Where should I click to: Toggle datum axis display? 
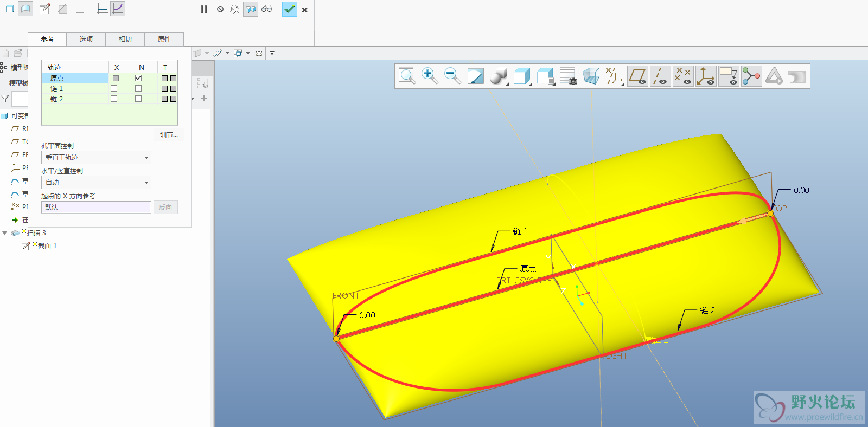pyautogui.click(x=660, y=76)
